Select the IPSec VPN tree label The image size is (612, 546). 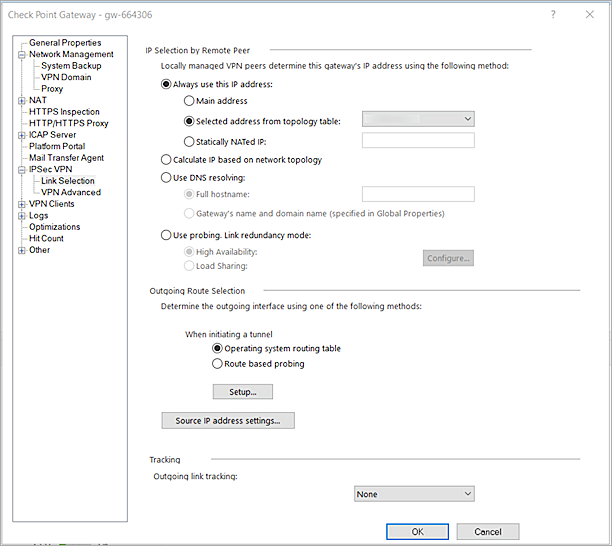point(50,169)
